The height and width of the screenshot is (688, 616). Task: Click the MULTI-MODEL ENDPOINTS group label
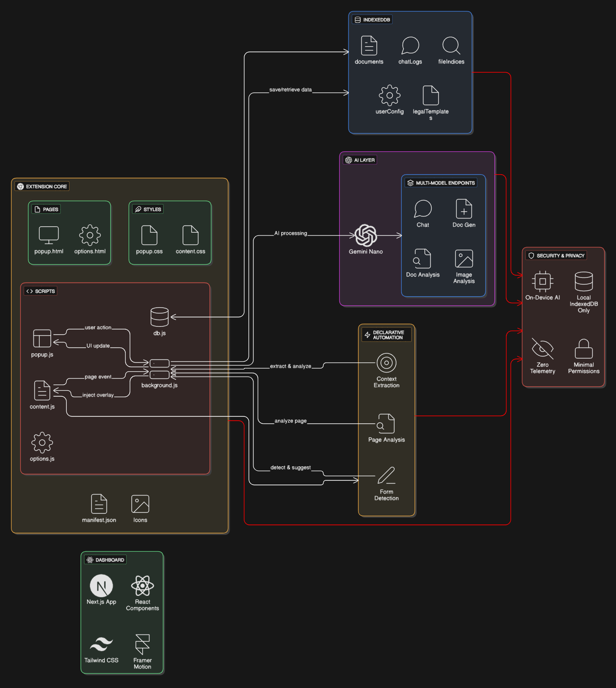(x=441, y=183)
